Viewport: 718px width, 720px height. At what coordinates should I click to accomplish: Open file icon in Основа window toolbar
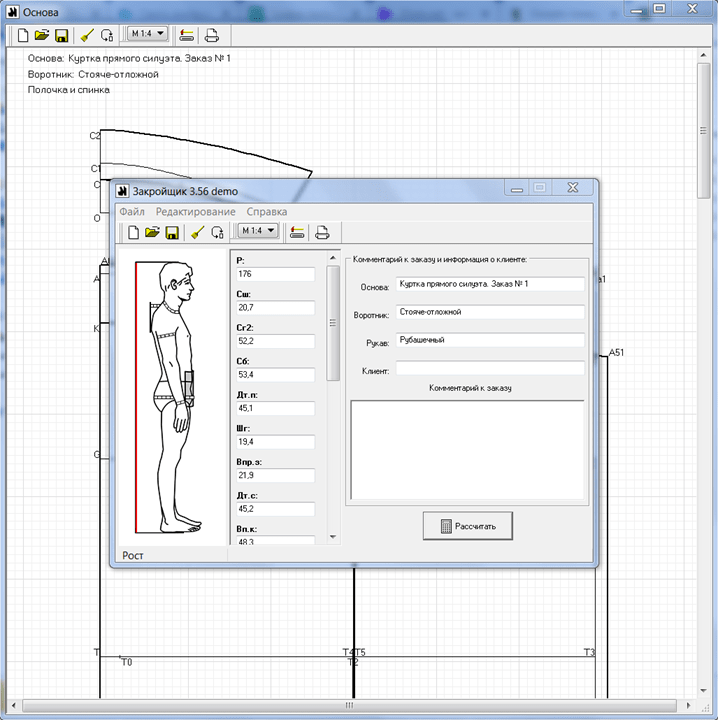coord(42,35)
